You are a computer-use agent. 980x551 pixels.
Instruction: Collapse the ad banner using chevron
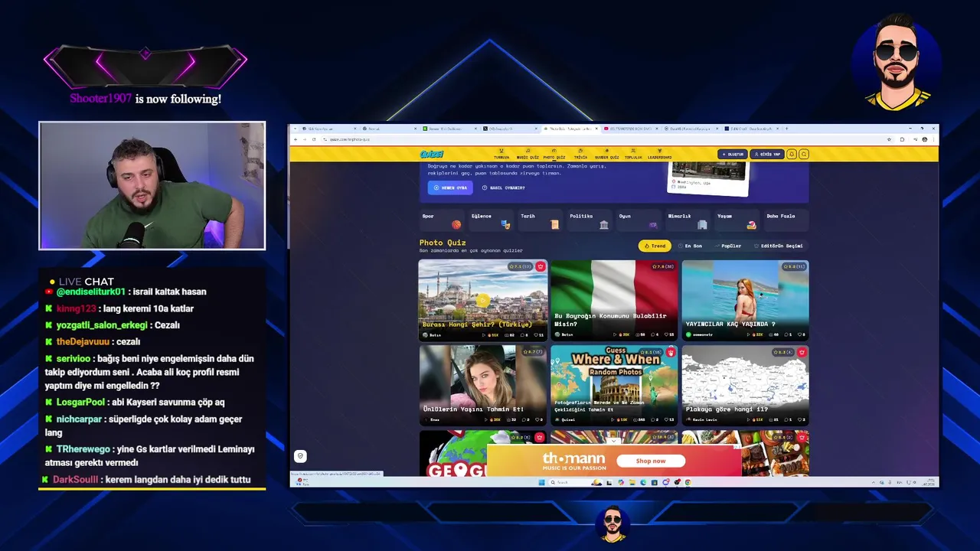click(x=614, y=442)
